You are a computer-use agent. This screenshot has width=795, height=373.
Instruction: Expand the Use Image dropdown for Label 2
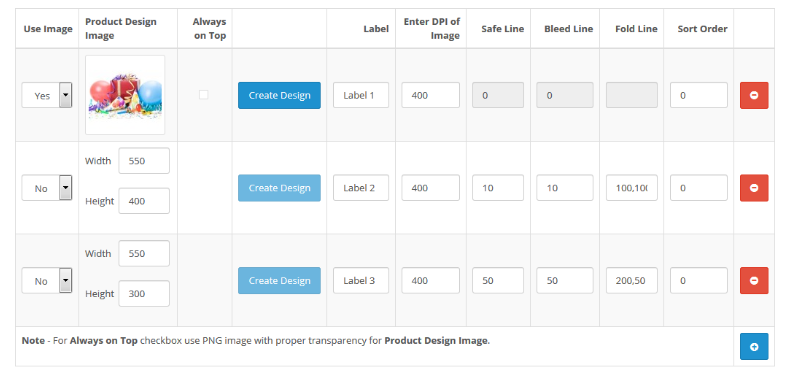pos(47,188)
